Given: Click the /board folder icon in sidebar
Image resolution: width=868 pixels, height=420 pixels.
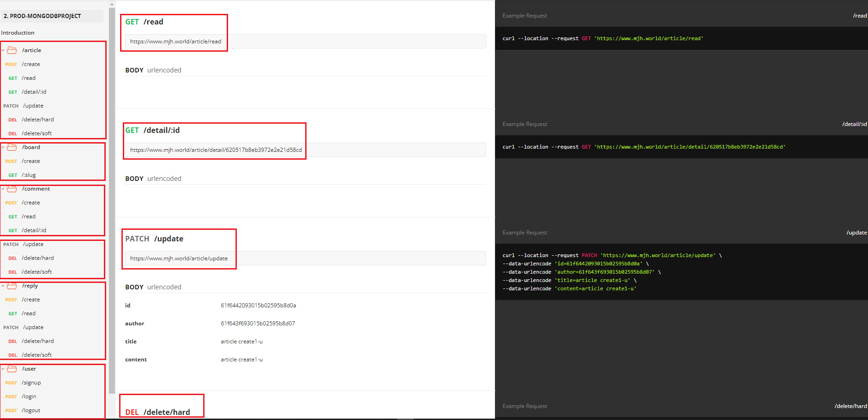Looking at the screenshot, I should click(x=12, y=147).
